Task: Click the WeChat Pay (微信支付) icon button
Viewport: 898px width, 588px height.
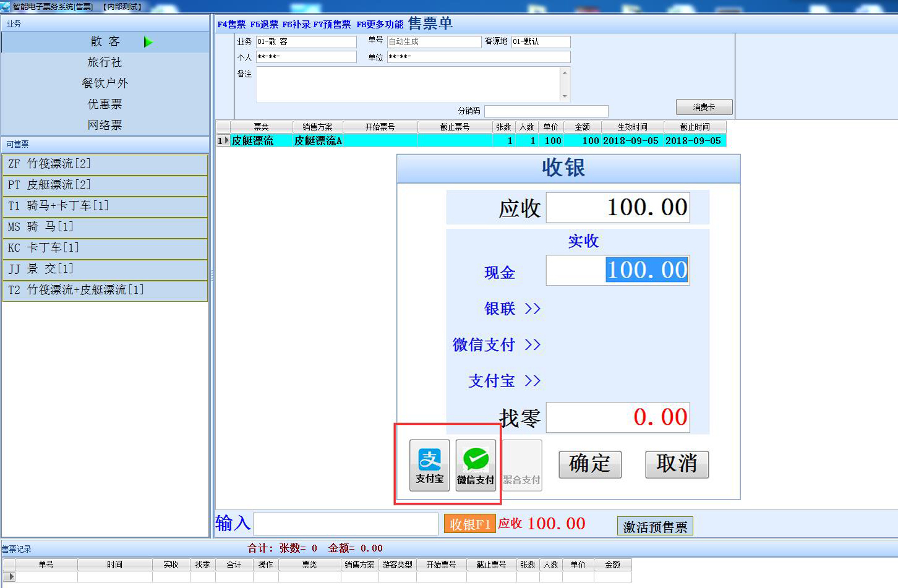Action: (x=476, y=465)
